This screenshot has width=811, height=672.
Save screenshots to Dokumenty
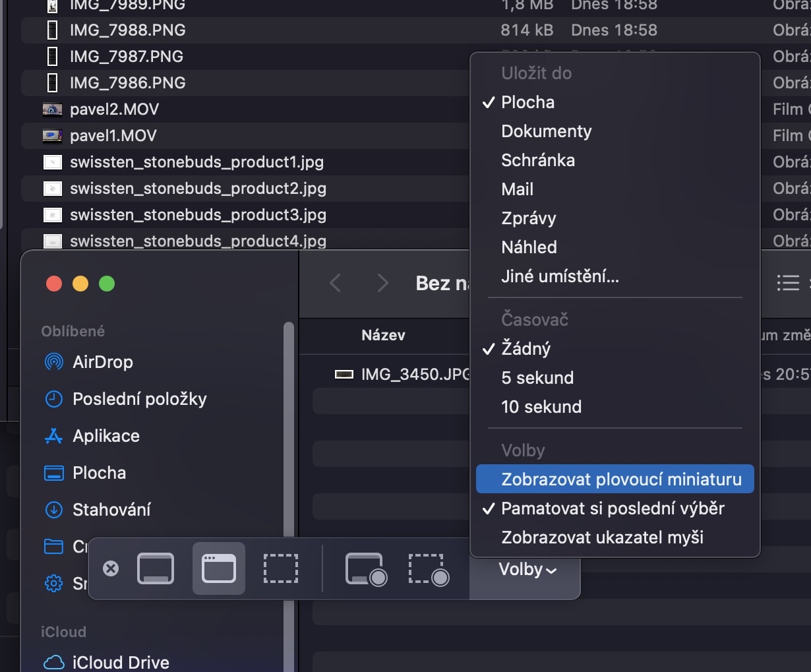click(x=546, y=131)
